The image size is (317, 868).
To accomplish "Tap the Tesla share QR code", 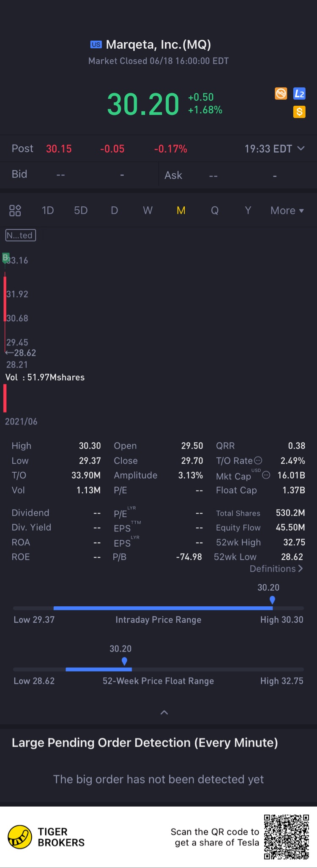I will pos(287,837).
